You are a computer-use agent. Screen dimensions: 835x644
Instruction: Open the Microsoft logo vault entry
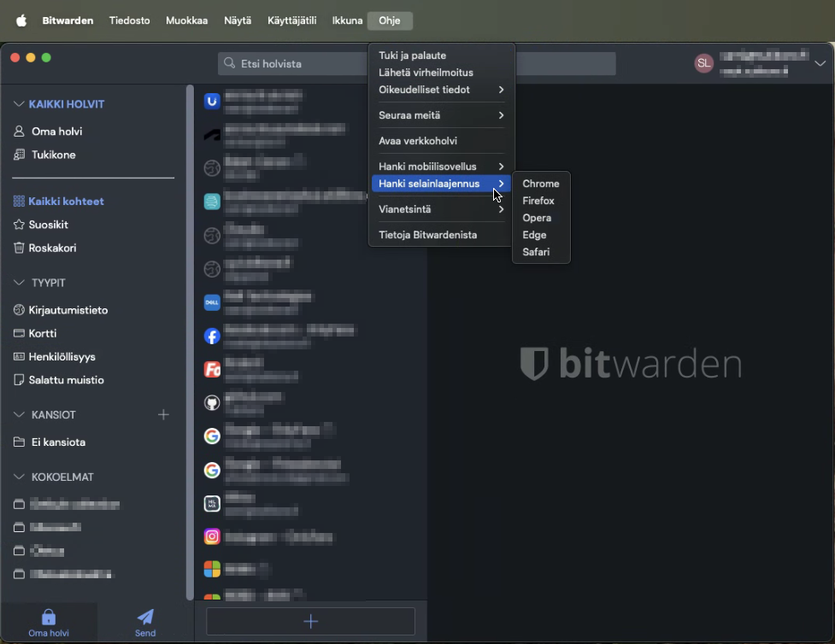point(310,569)
